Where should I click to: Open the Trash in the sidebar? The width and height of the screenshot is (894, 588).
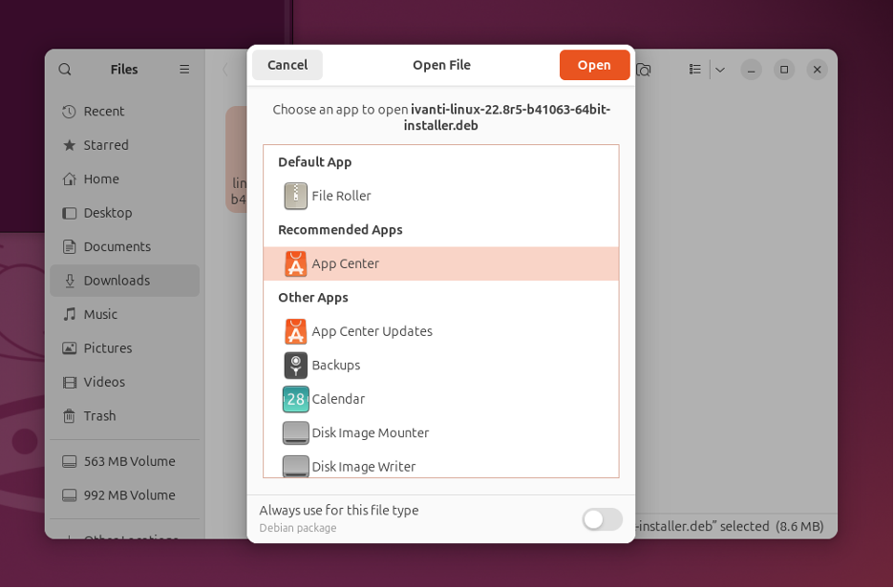click(99, 416)
